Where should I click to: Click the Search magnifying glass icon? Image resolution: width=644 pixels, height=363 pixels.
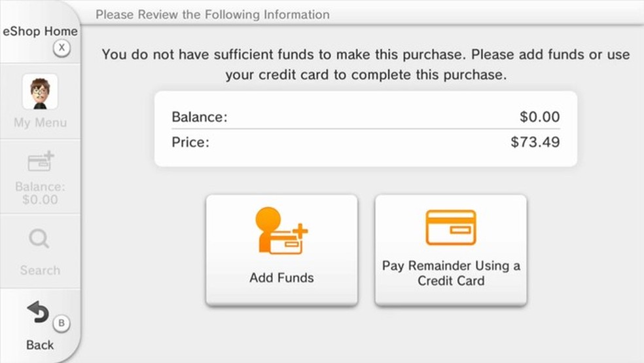click(x=39, y=240)
